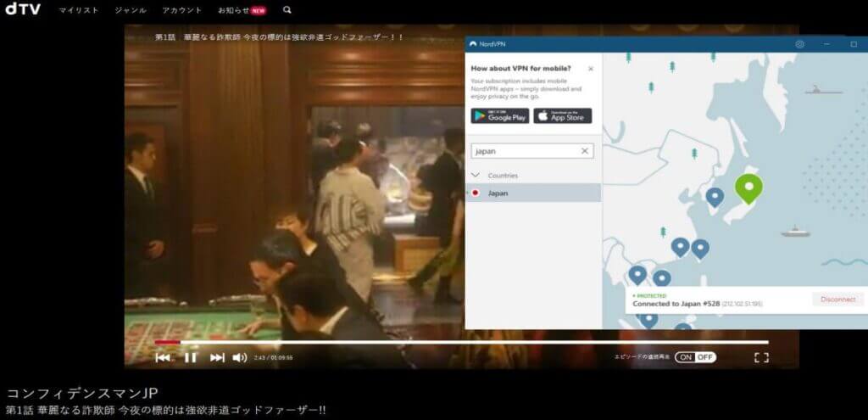Screen dimensions: 868x420
Task: Open the マイリスト menu
Action: pyautogui.click(x=79, y=10)
